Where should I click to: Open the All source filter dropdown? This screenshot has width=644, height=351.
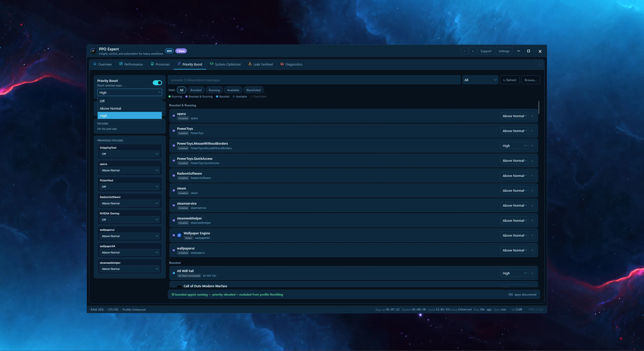(x=480, y=80)
